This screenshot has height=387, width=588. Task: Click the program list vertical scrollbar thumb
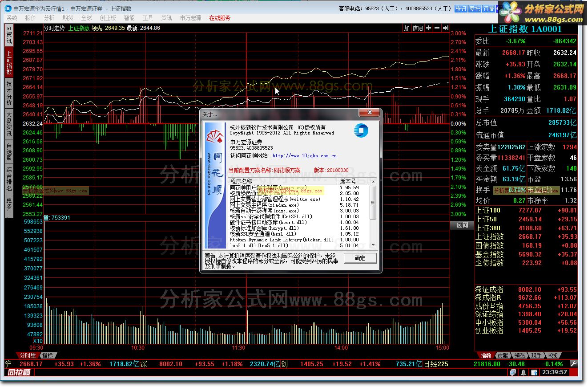click(x=373, y=202)
